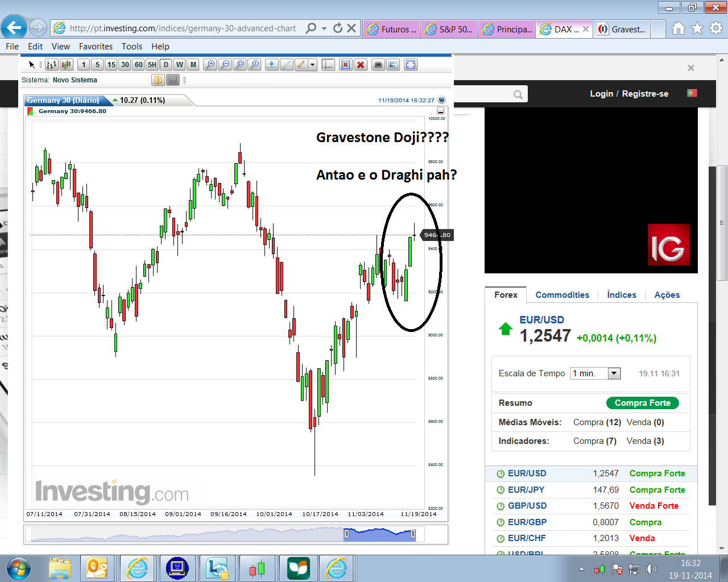
Task: Zoom in on the chart
Action: pyautogui.click(x=210, y=65)
